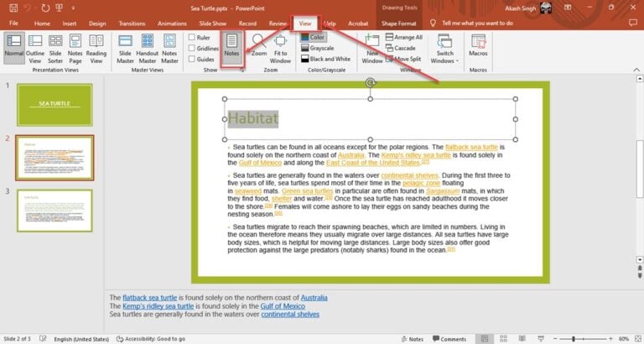
Task: Click the Redo/Repeat icon in title bar
Action: [45, 8]
